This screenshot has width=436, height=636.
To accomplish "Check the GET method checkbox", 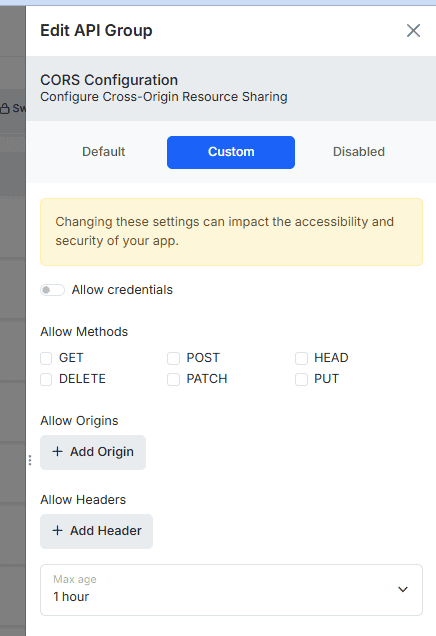I will (46, 358).
